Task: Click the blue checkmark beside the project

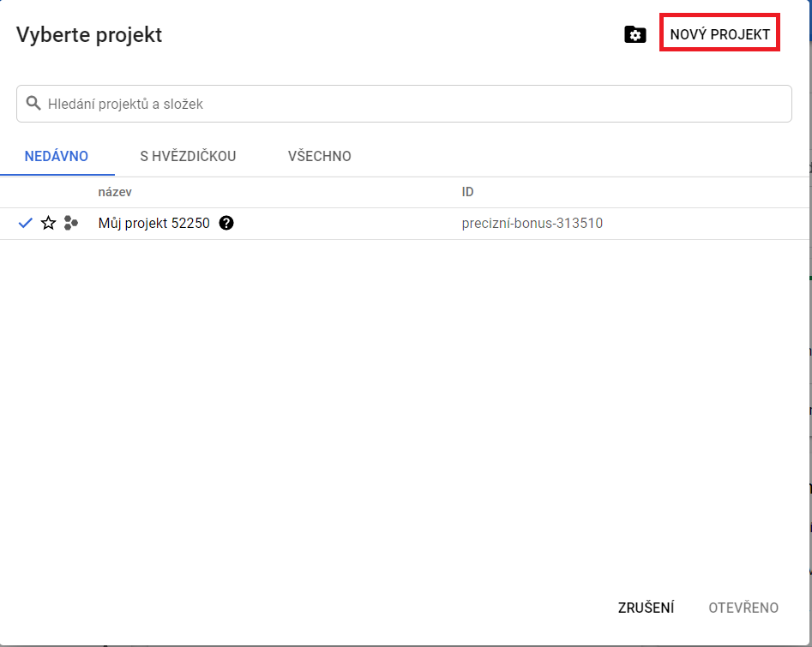Action: [x=25, y=224]
